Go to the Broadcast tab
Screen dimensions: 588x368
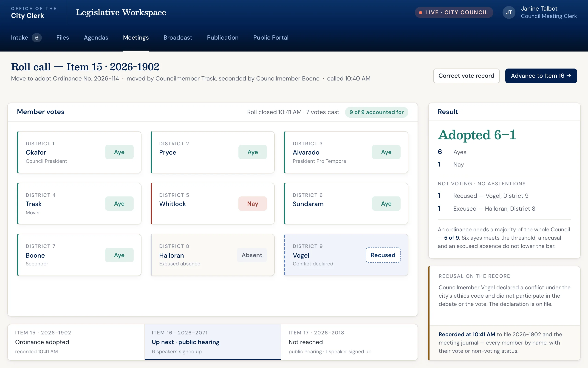[x=178, y=37]
